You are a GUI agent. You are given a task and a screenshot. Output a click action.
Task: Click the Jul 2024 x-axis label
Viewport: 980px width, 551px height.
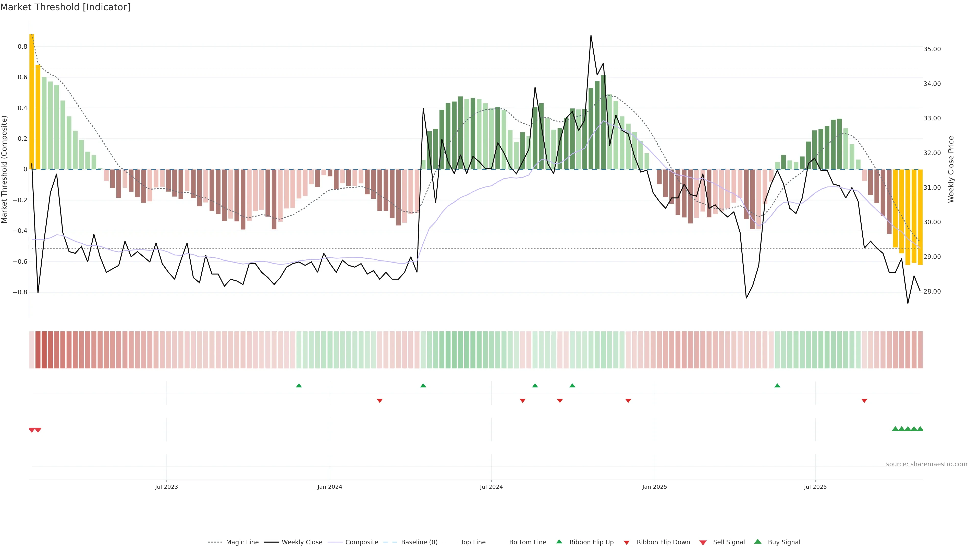491,487
